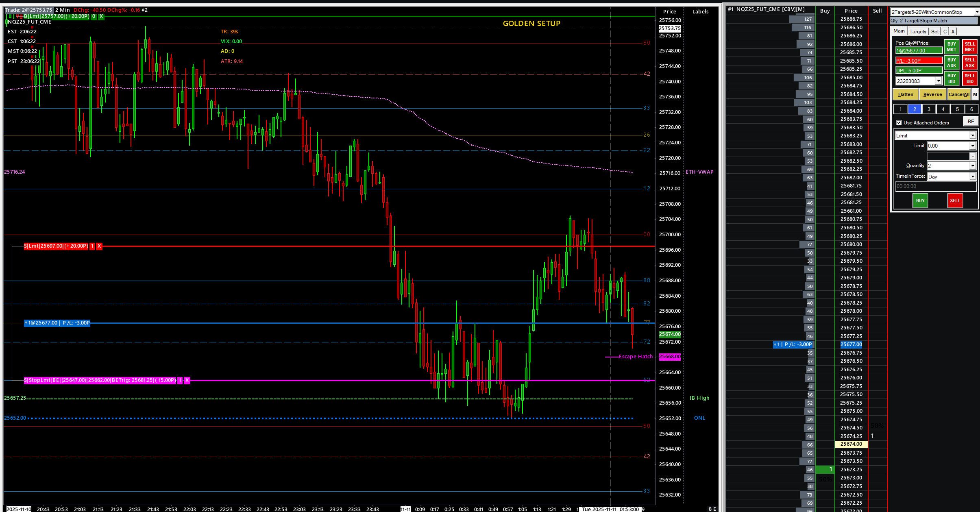Click the BUY BID button
This screenshot has height=512, width=980.
coord(952,78)
